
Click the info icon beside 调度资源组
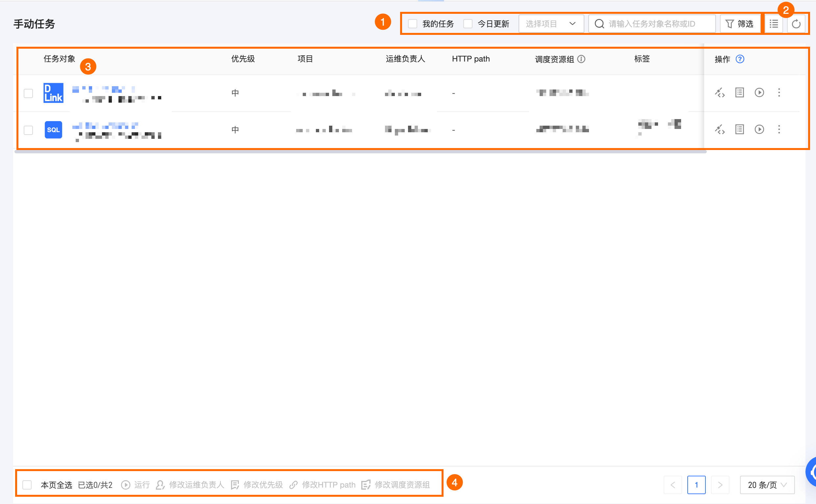pos(581,59)
